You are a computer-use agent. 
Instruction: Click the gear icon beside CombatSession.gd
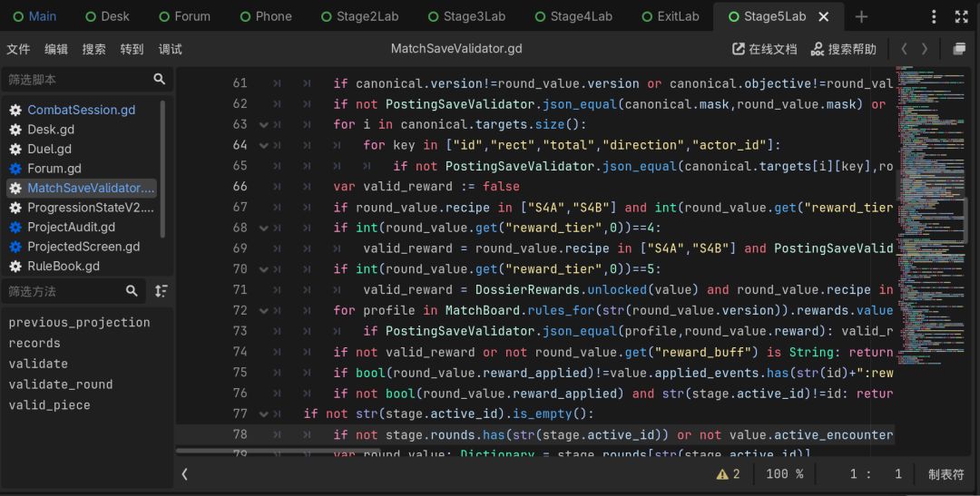click(15, 111)
